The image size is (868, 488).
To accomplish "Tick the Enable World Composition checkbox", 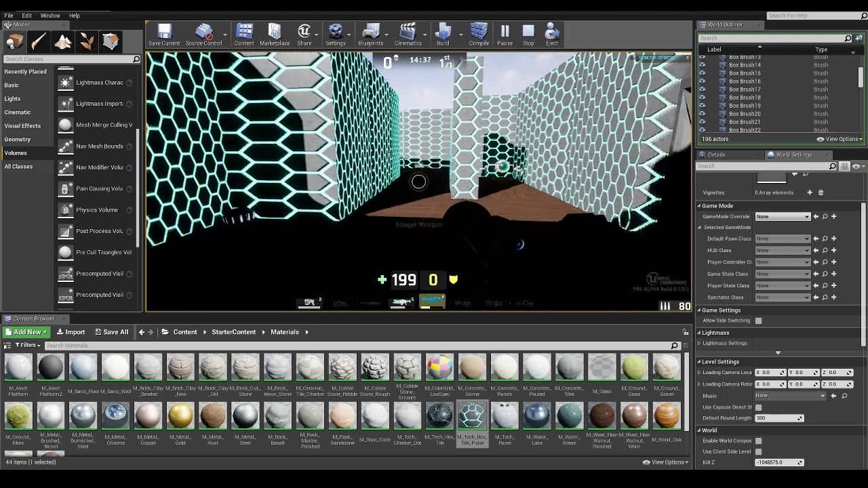I will pyautogui.click(x=758, y=441).
